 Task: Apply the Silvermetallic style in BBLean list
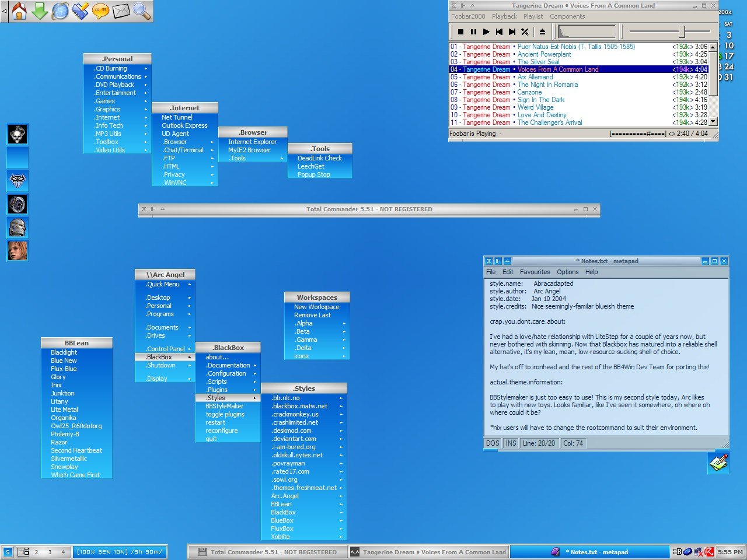click(76, 459)
